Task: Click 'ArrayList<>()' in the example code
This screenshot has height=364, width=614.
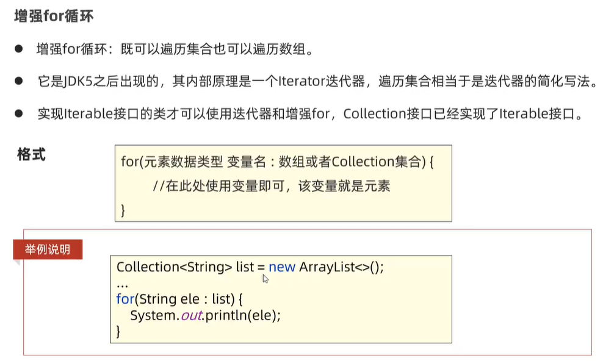Action: (x=341, y=267)
